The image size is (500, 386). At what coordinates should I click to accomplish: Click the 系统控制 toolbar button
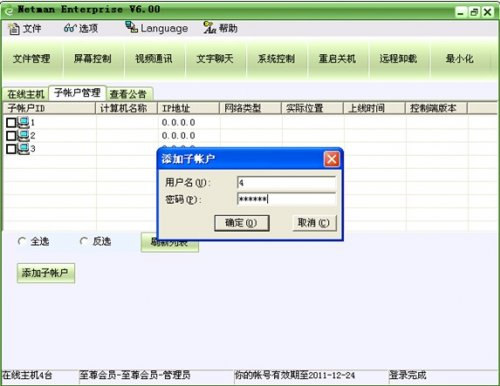pyautogui.click(x=276, y=59)
